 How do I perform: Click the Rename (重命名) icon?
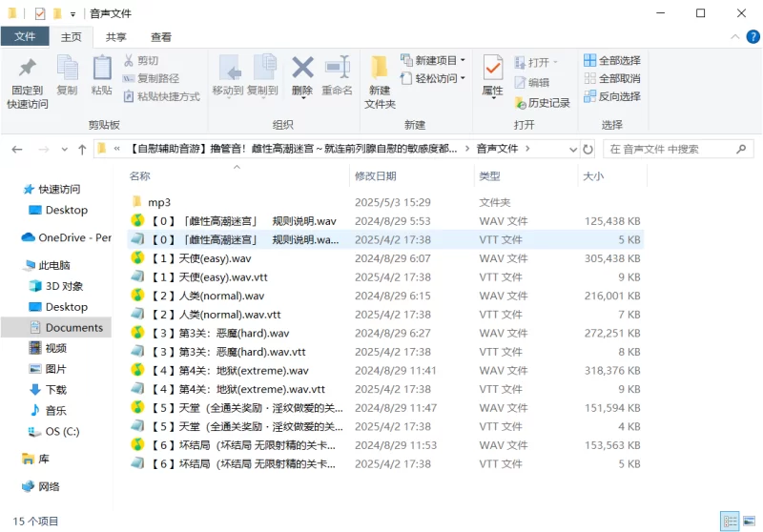point(337,68)
